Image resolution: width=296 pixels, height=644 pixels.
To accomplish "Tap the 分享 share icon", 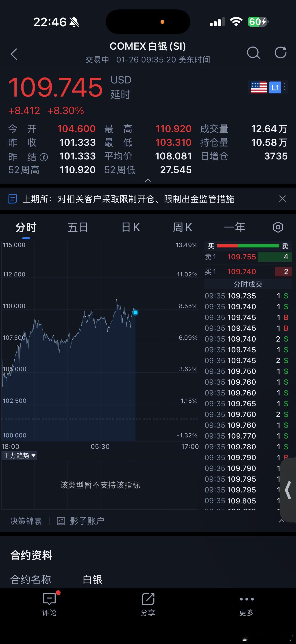I will (148, 599).
